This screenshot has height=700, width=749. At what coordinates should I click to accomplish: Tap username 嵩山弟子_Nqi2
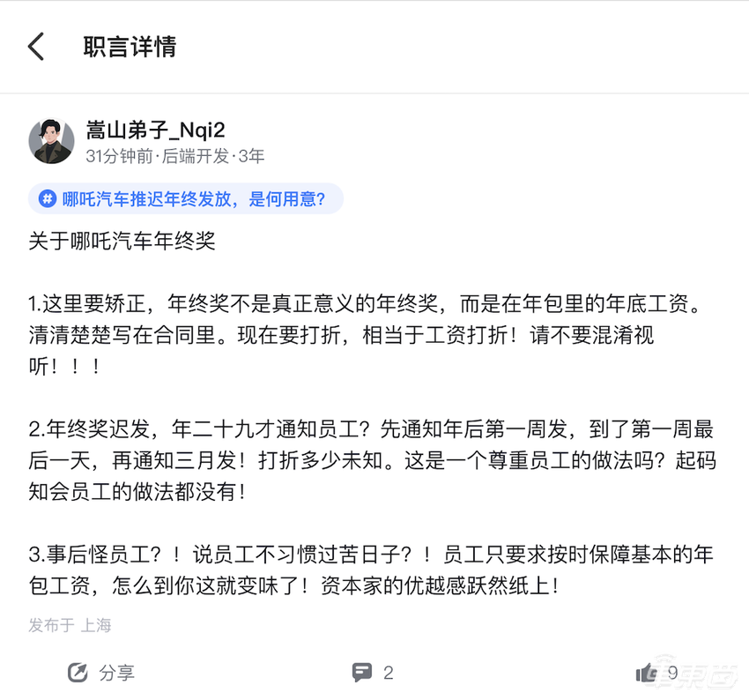(154, 130)
